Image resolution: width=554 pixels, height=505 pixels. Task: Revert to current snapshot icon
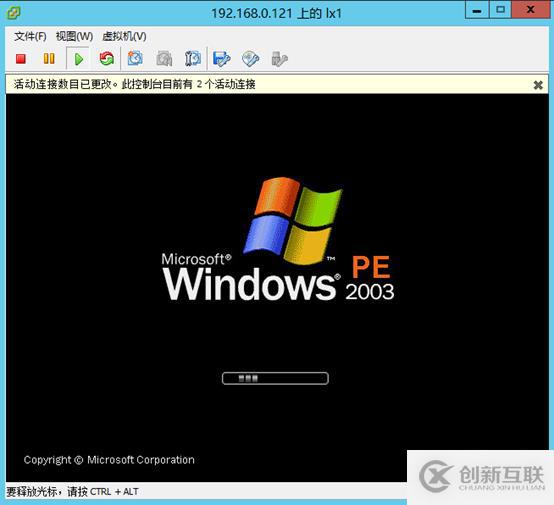pyautogui.click(x=164, y=58)
